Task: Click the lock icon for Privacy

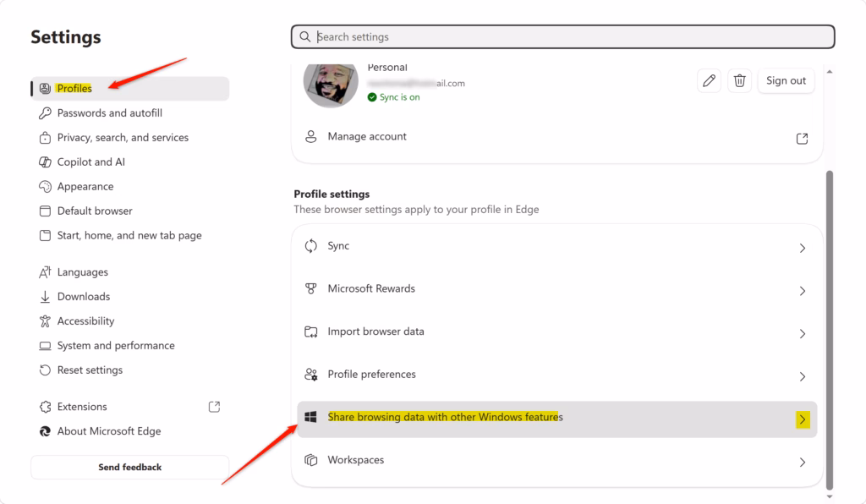Action: [45, 138]
